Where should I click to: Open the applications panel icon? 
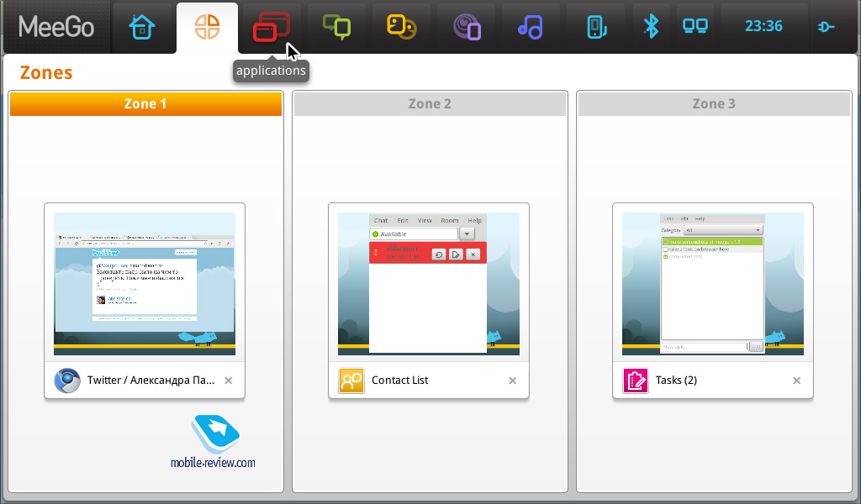pos(271,27)
